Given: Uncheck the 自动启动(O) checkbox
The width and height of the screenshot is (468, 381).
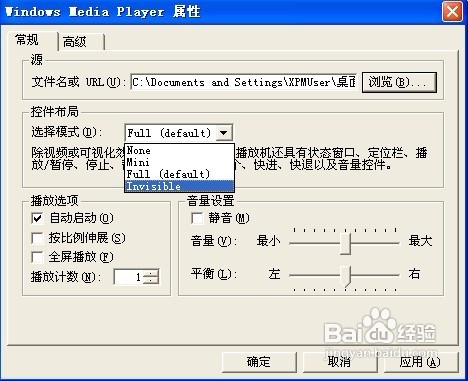Looking at the screenshot, I should [37, 218].
